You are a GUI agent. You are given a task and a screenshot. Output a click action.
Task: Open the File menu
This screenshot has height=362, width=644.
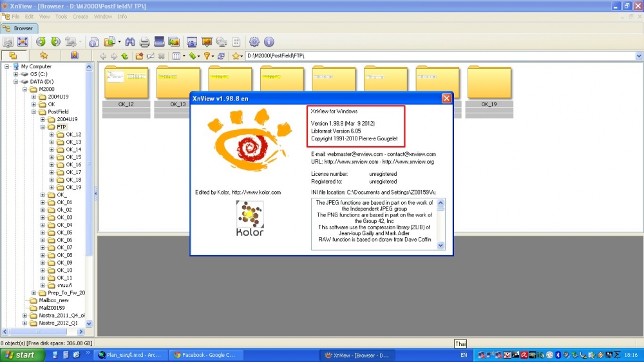(15, 17)
